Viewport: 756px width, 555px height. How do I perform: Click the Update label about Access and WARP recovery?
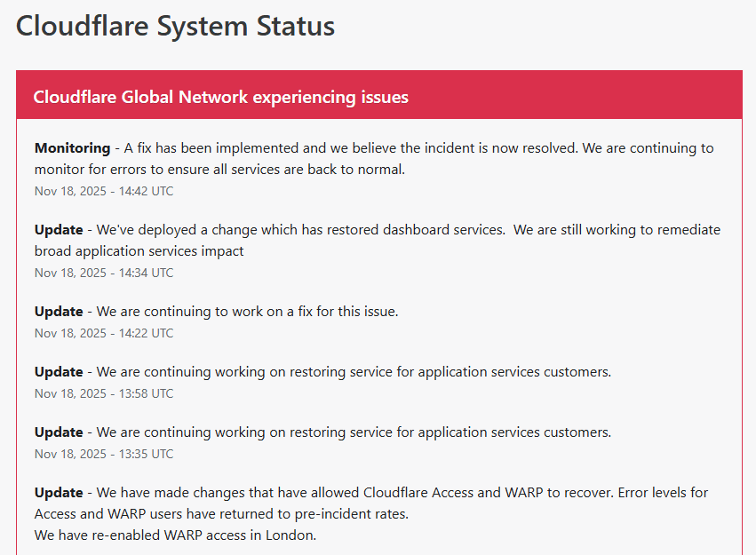click(59, 493)
